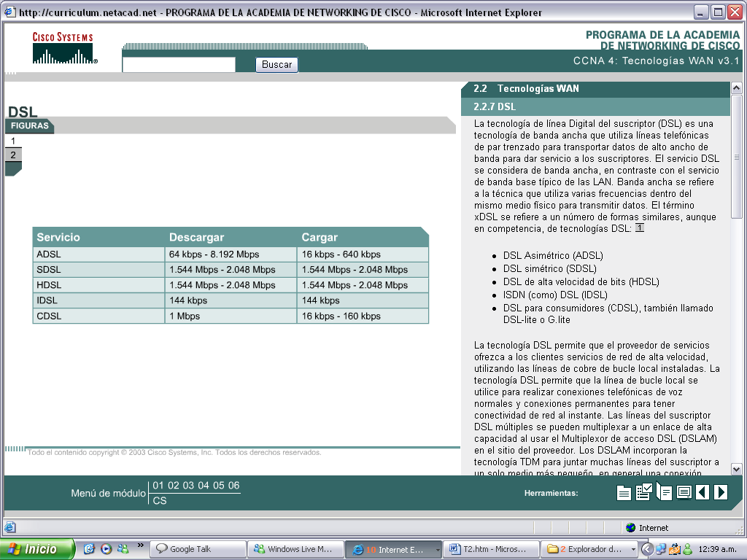Click the HDSL service cell
The height and width of the screenshot is (560, 747).
click(x=98, y=285)
